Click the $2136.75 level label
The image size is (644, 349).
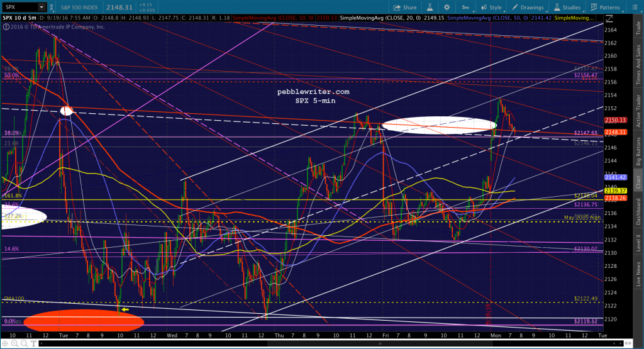pos(586,204)
